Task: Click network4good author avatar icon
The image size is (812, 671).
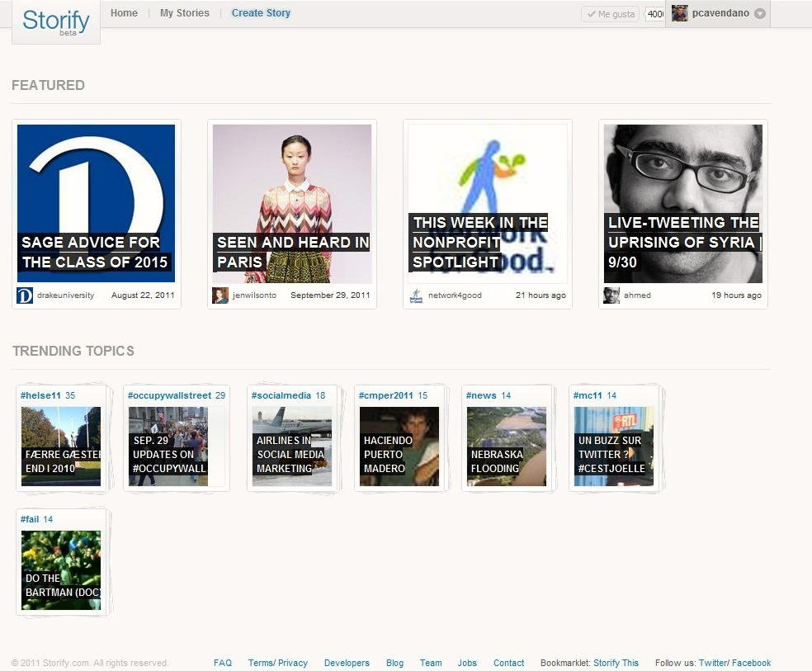Action: coord(416,295)
